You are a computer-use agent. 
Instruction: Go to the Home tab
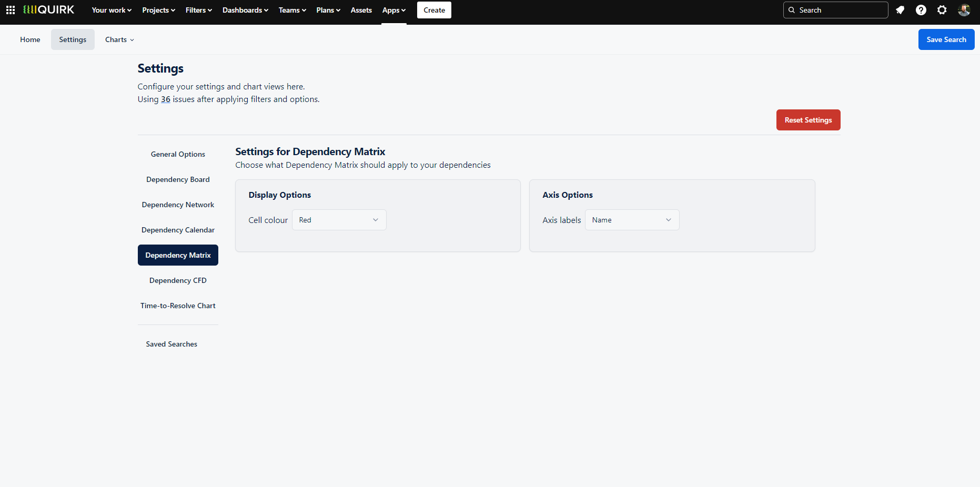pyautogui.click(x=30, y=39)
